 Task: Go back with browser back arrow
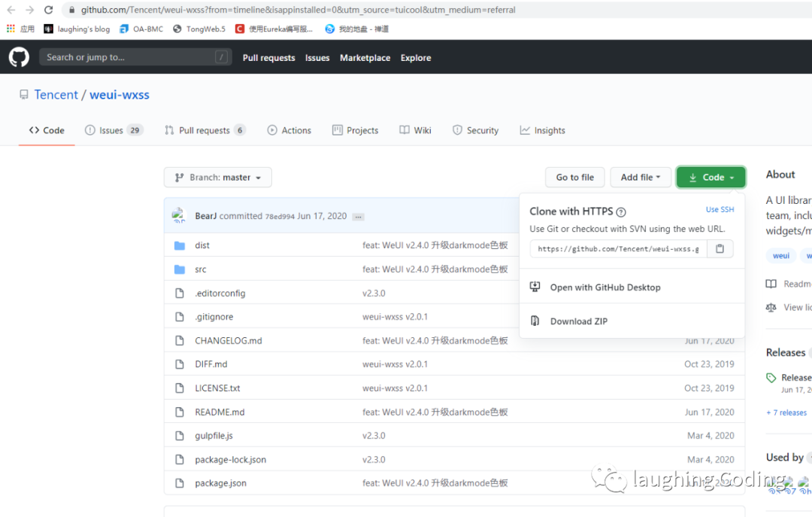coord(11,10)
